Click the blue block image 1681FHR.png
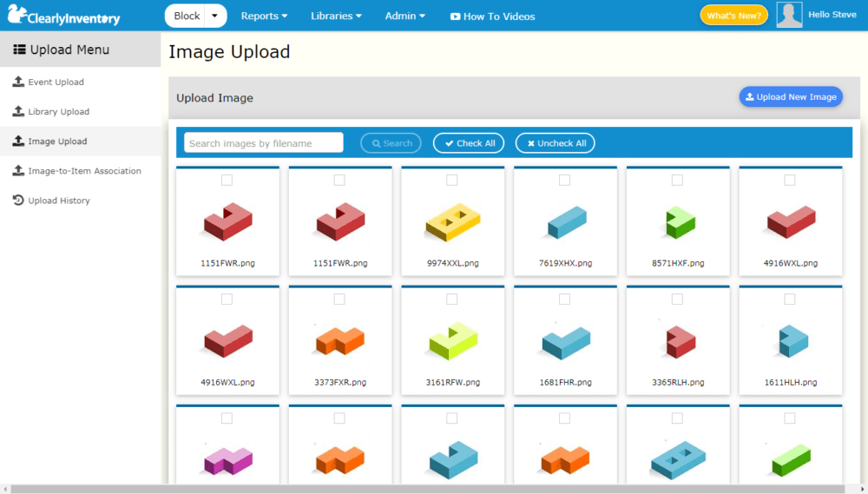The image size is (868, 494). [566, 343]
